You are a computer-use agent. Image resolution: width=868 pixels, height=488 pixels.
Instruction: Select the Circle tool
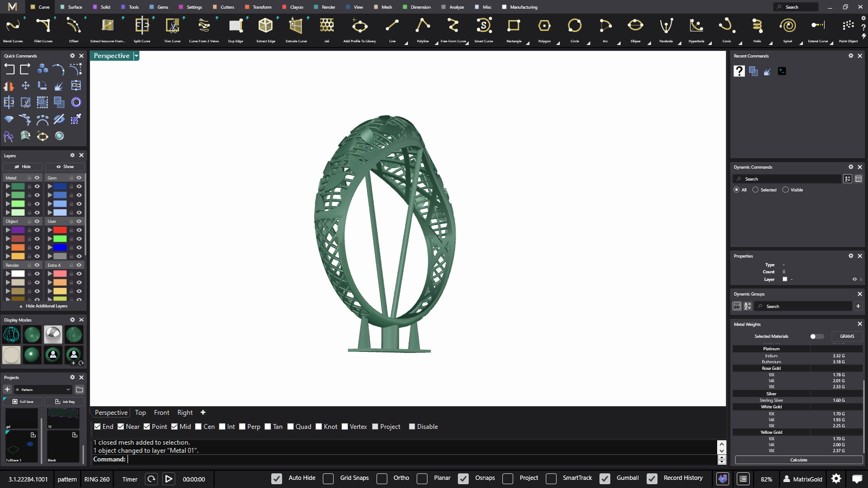(575, 25)
